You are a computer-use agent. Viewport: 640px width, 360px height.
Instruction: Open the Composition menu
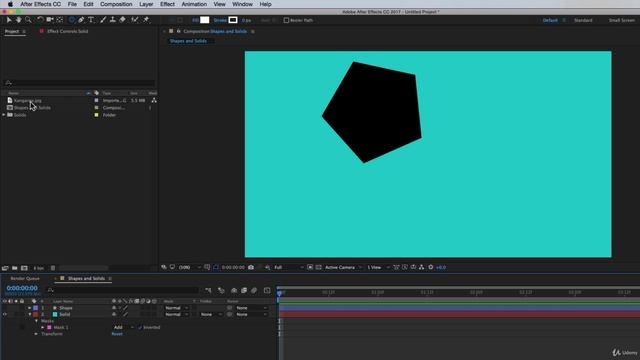(x=116, y=4)
